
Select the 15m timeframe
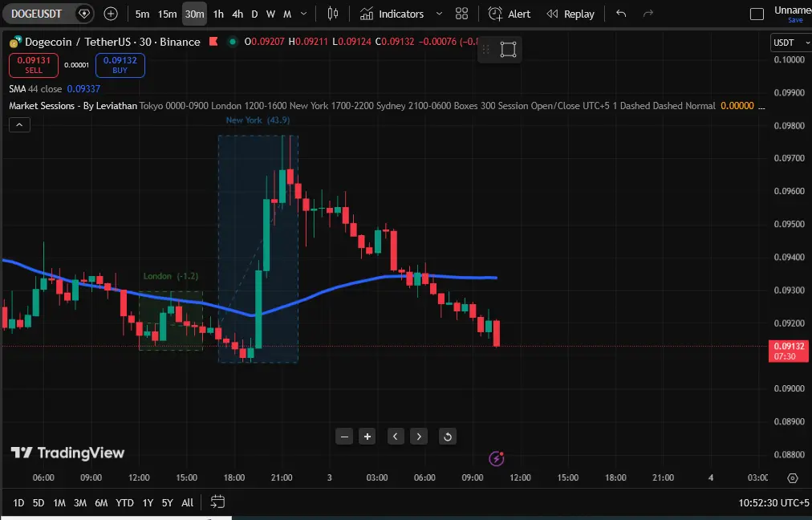click(167, 14)
